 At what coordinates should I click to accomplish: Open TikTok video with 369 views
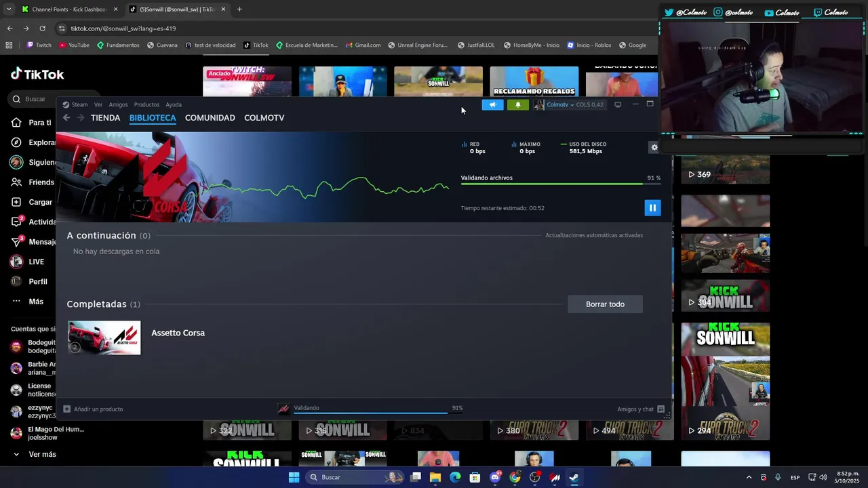click(725, 169)
